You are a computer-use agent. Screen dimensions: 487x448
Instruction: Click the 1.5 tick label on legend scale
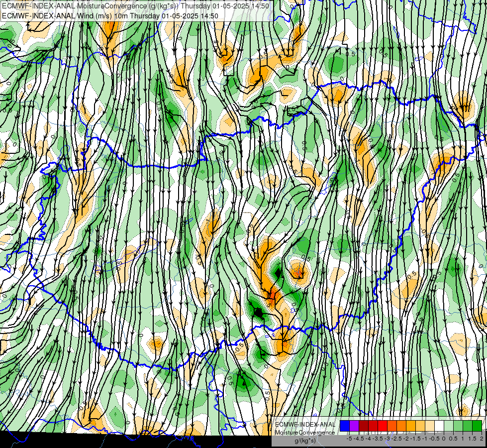coord(472,439)
